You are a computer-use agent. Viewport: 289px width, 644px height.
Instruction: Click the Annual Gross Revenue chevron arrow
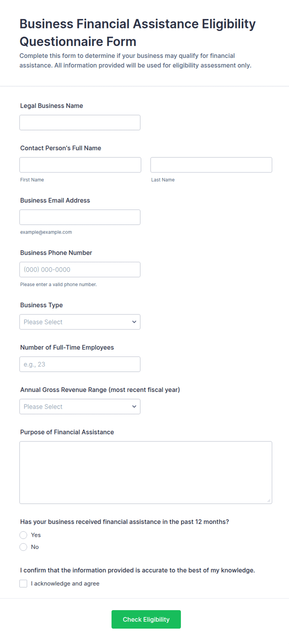[x=134, y=407]
